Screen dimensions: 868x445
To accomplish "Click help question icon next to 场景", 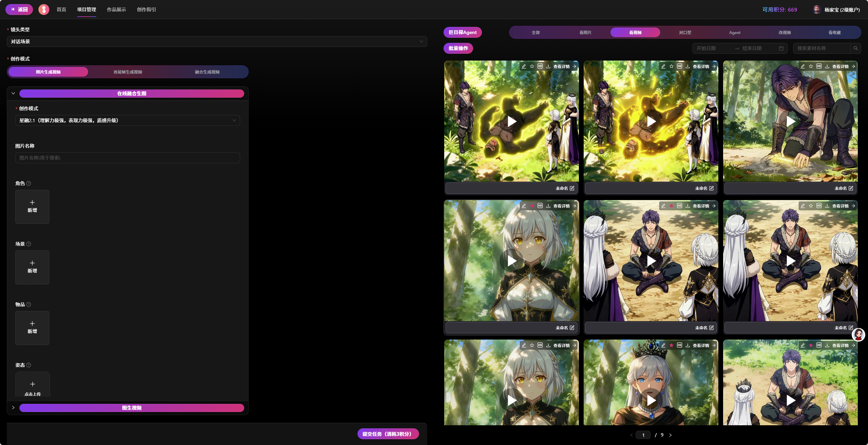I will click(29, 244).
